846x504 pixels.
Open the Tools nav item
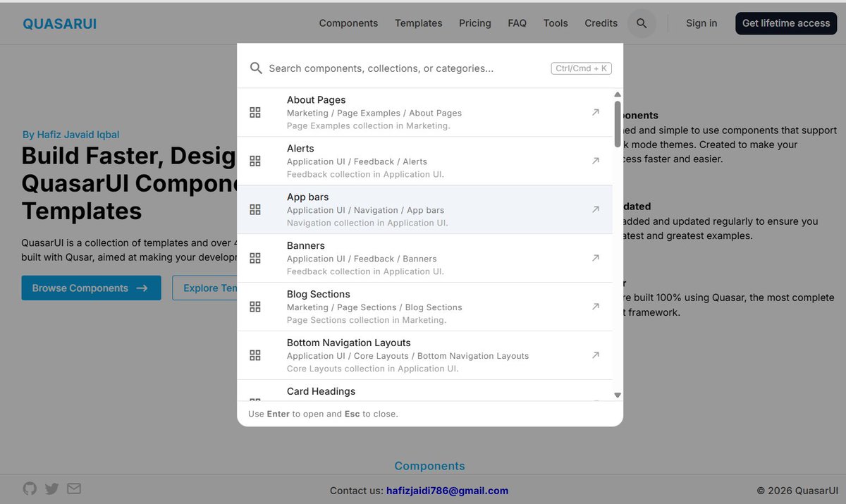pyautogui.click(x=556, y=23)
